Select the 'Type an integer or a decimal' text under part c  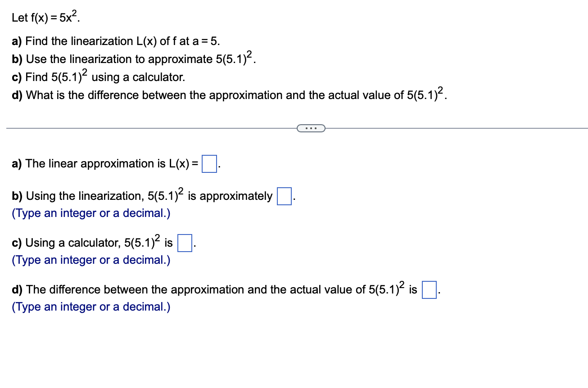[90, 260]
